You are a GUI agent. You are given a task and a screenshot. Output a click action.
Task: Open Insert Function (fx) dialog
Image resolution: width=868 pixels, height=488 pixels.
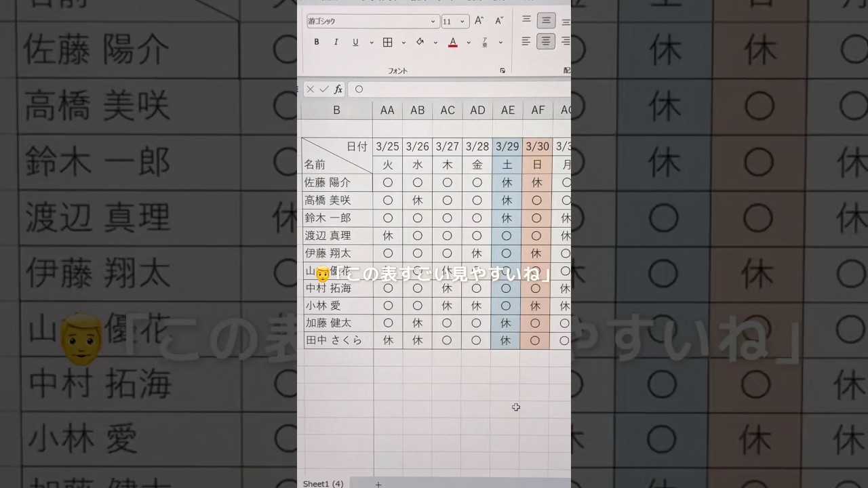(x=338, y=89)
